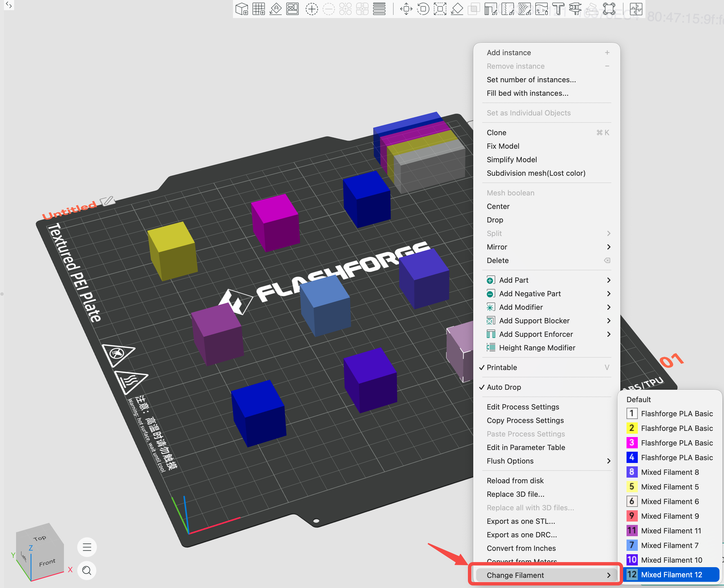Select the Rotate tool
The width and height of the screenshot is (724, 588).
coord(423,9)
